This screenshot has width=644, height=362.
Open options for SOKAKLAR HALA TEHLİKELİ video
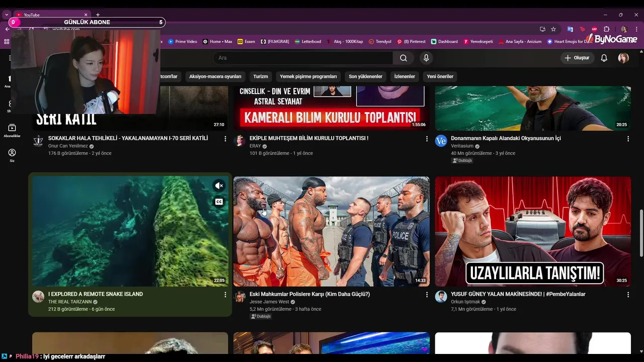(225, 139)
